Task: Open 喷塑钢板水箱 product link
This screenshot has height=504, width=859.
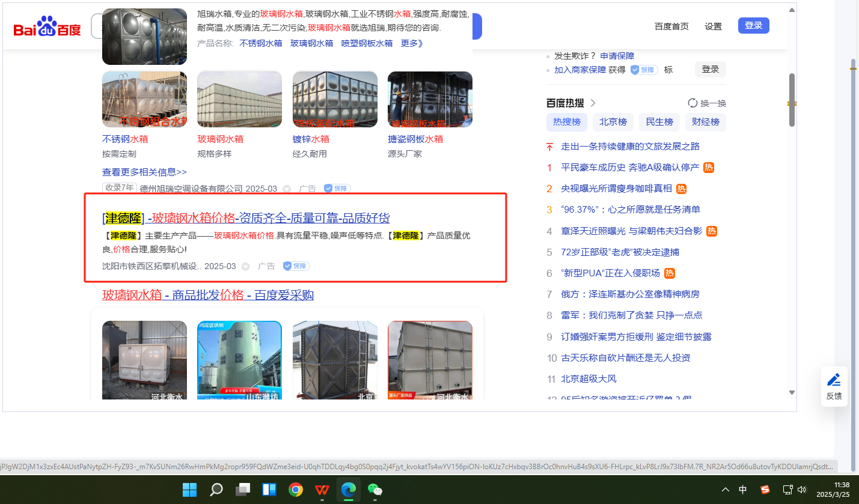Action: tap(367, 43)
